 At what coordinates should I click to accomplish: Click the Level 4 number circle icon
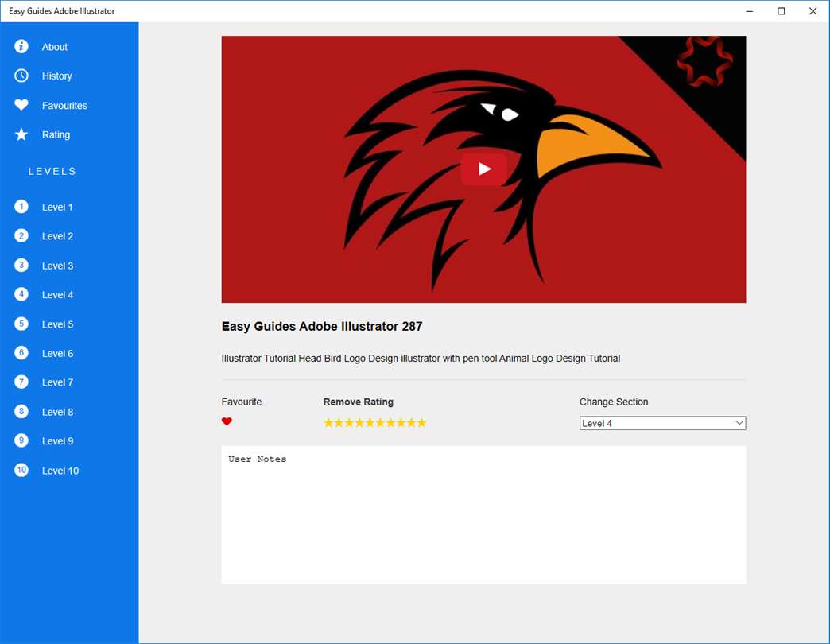point(21,294)
